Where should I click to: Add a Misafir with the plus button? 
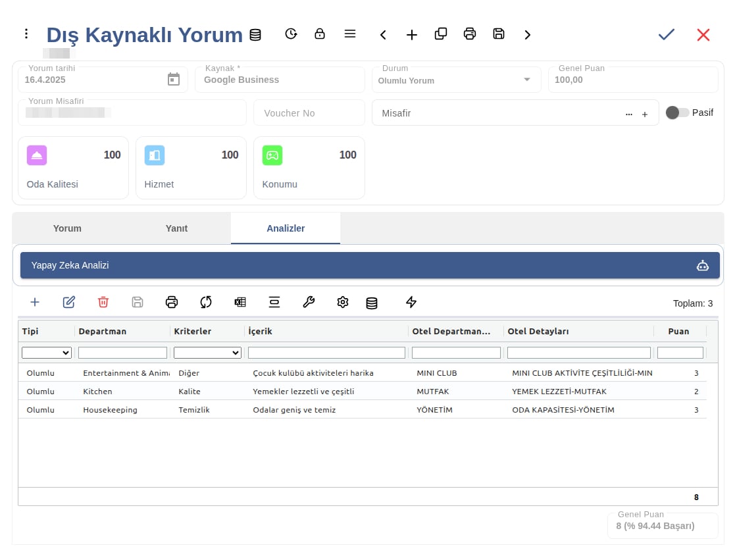pyautogui.click(x=645, y=114)
